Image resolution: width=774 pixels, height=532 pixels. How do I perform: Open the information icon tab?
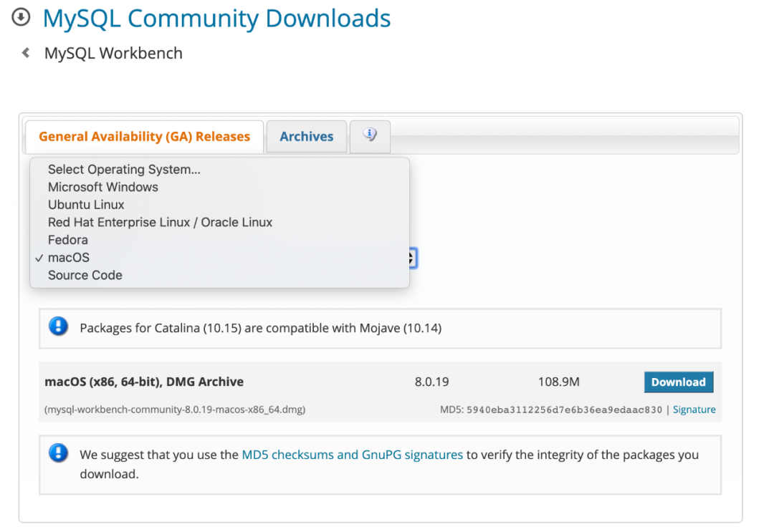pyautogui.click(x=370, y=135)
